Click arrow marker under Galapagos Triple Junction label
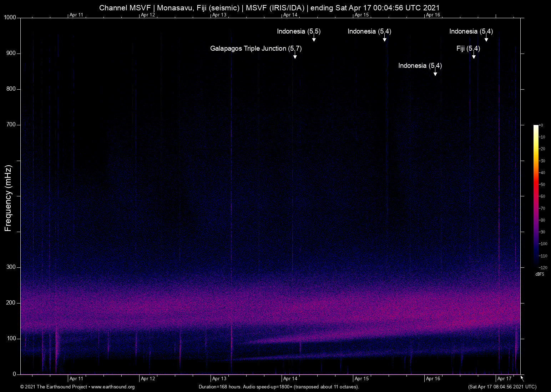The width and height of the screenshot is (551, 392). pyautogui.click(x=295, y=55)
